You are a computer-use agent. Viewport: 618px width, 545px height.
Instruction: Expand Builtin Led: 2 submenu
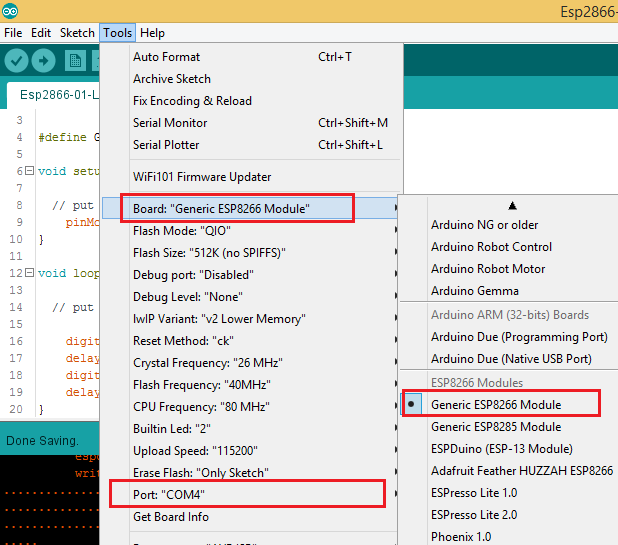click(251, 429)
